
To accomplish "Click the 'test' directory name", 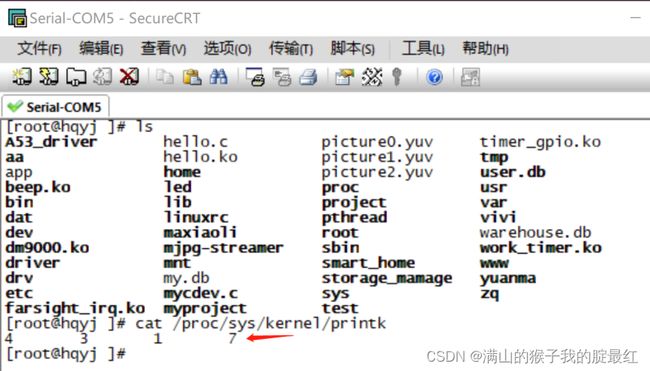I will coord(340,308).
